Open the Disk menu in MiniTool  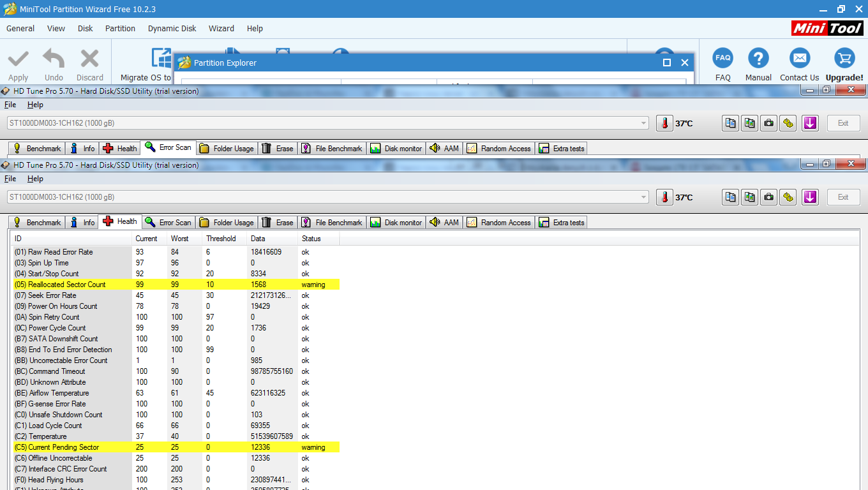(x=86, y=28)
